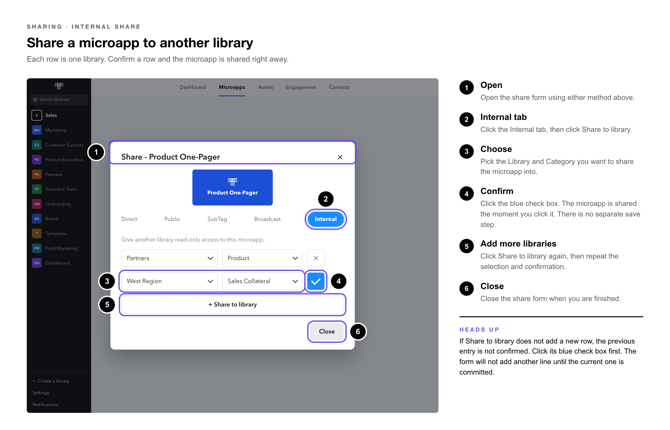The image size is (670, 430).
Task: Open the Executive Team library name
Action: click(61, 189)
